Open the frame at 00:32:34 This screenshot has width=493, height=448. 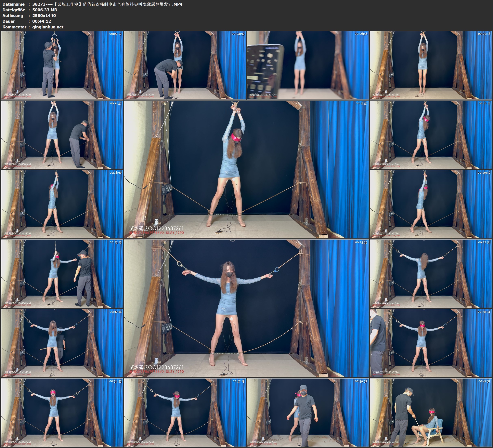(431, 343)
